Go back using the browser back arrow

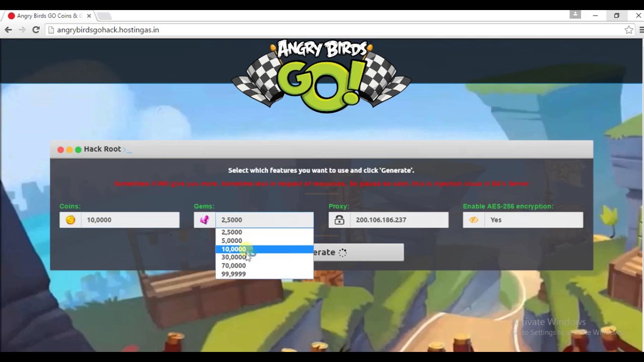pyautogui.click(x=8, y=30)
